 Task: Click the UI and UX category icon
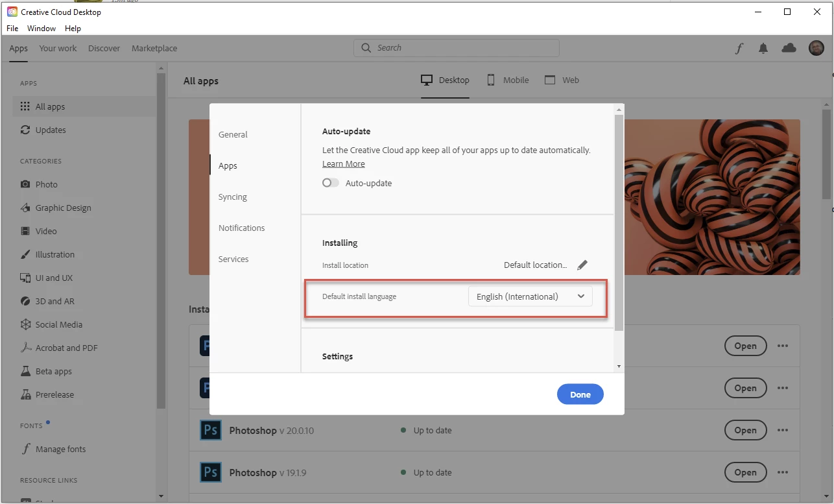click(25, 278)
